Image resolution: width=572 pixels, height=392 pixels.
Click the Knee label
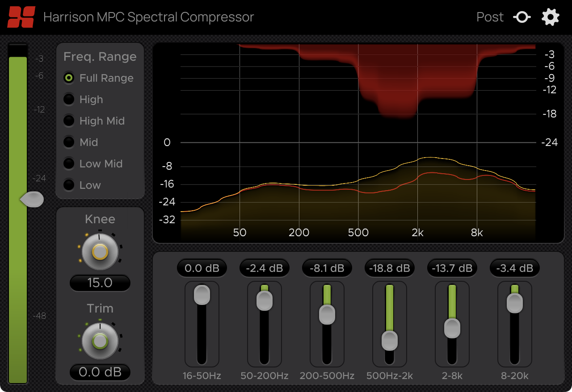click(100, 219)
